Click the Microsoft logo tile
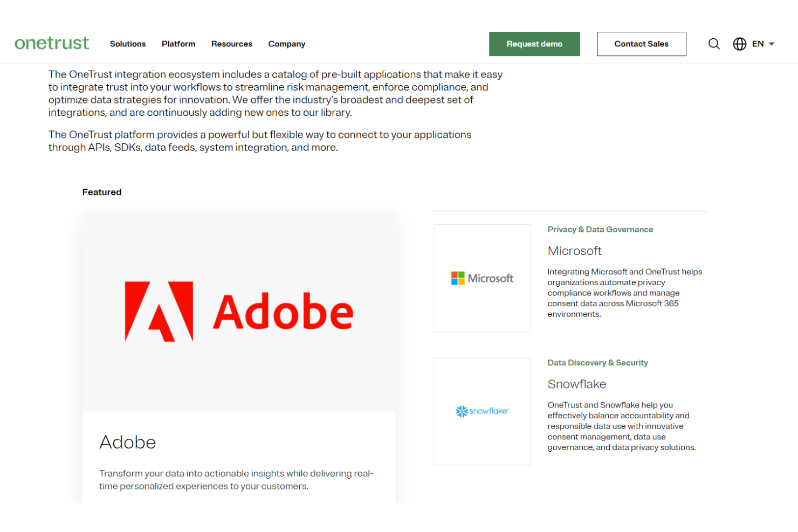Screen dimensions: 798x532 (482, 278)
